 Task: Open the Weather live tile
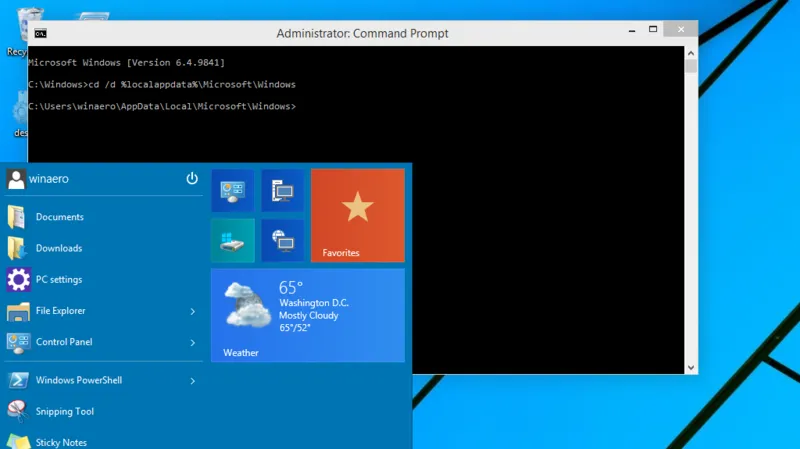pos(308,316)
